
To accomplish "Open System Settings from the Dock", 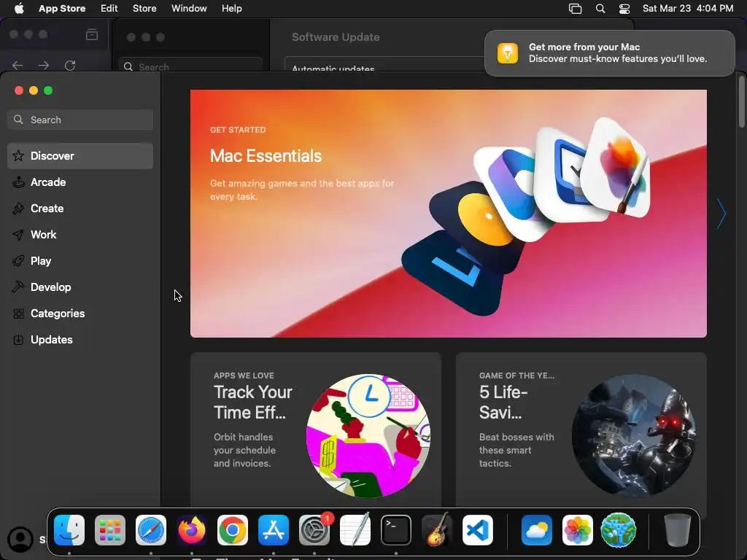I will (x=314, y=530).
